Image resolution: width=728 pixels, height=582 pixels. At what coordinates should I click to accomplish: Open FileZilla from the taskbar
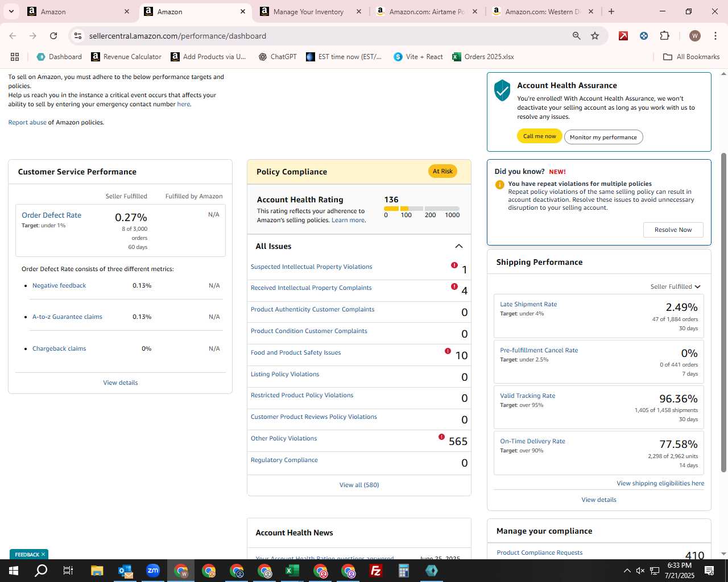click(x=375, y=571)
